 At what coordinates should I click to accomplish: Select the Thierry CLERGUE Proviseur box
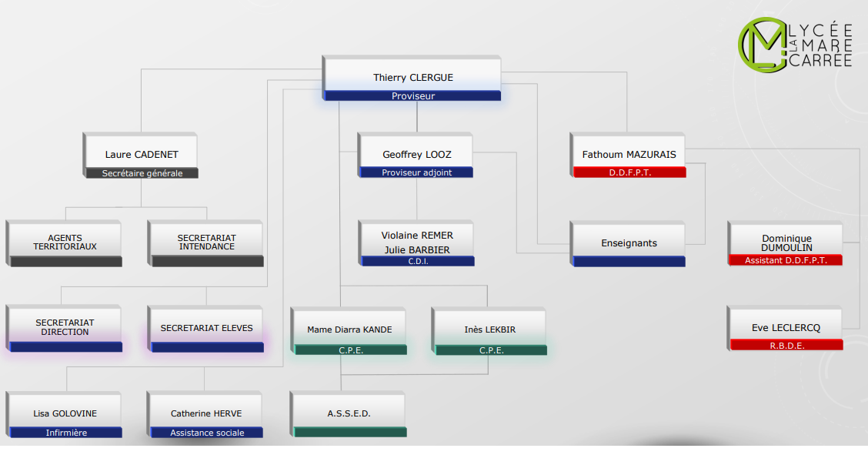tap(412, 76)
